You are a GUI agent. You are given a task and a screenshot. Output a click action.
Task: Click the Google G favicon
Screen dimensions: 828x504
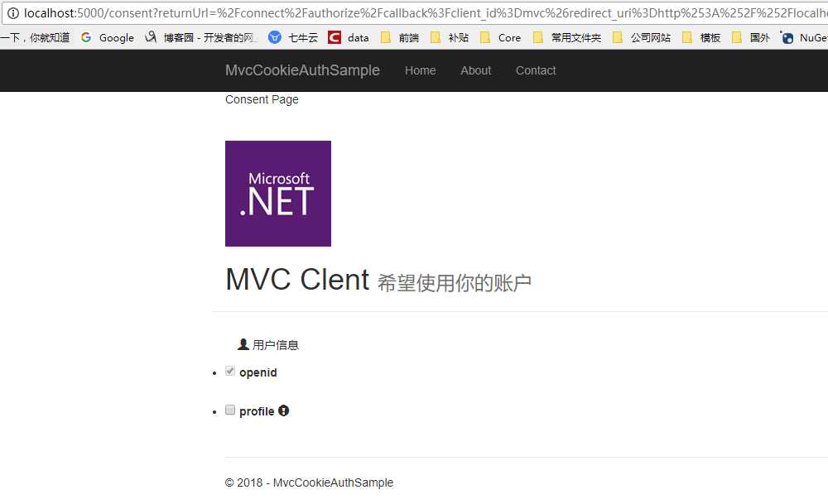pyautogui.click(x=86, y=37)
